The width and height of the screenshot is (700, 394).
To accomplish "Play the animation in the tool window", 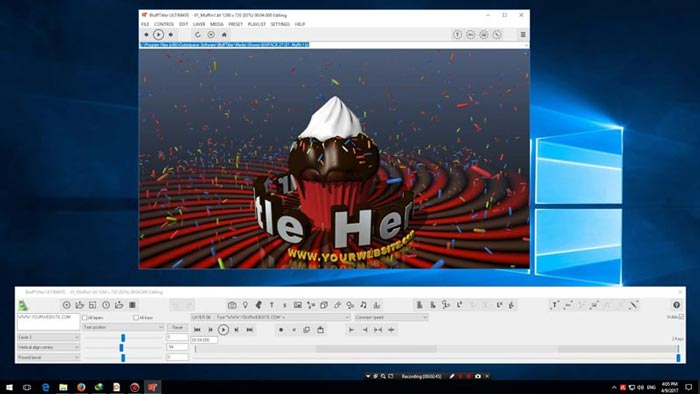I will (223, 330).
